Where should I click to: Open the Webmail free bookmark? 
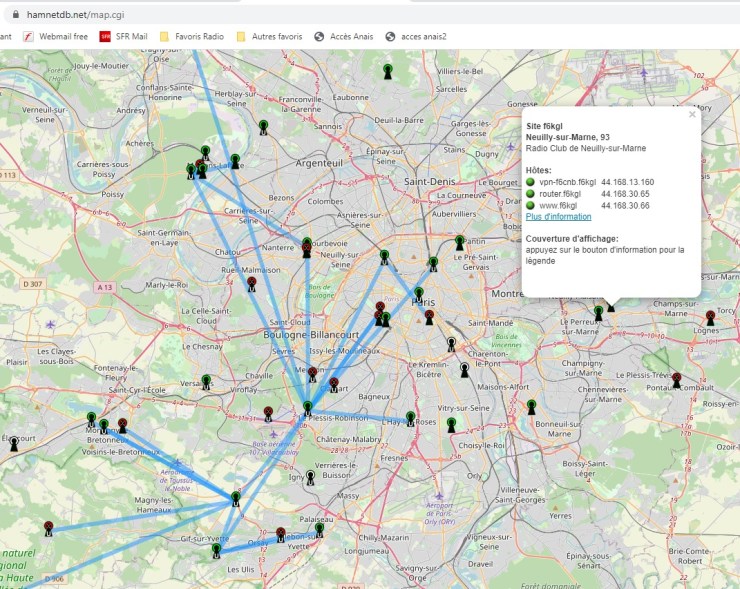(x=57, y=37)
